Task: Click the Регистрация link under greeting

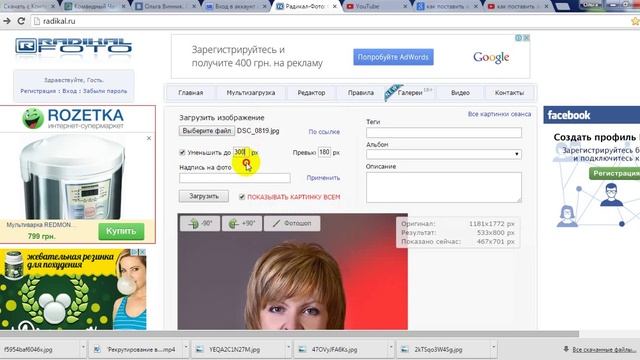Action: (x=38, y=91)
